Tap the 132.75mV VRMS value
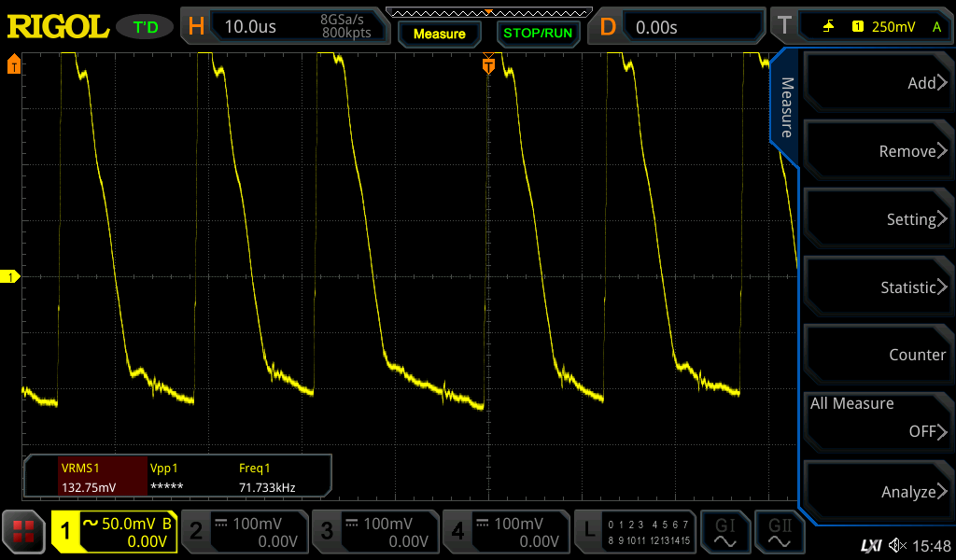 (89, 487)
